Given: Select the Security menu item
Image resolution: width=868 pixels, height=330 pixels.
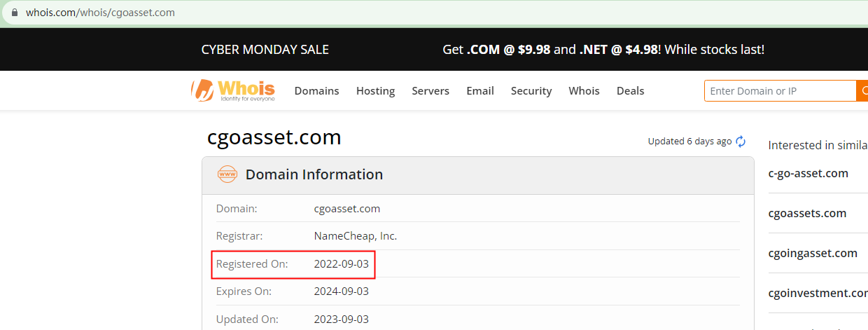Looking at the screenshot, I should coord(531,91).
